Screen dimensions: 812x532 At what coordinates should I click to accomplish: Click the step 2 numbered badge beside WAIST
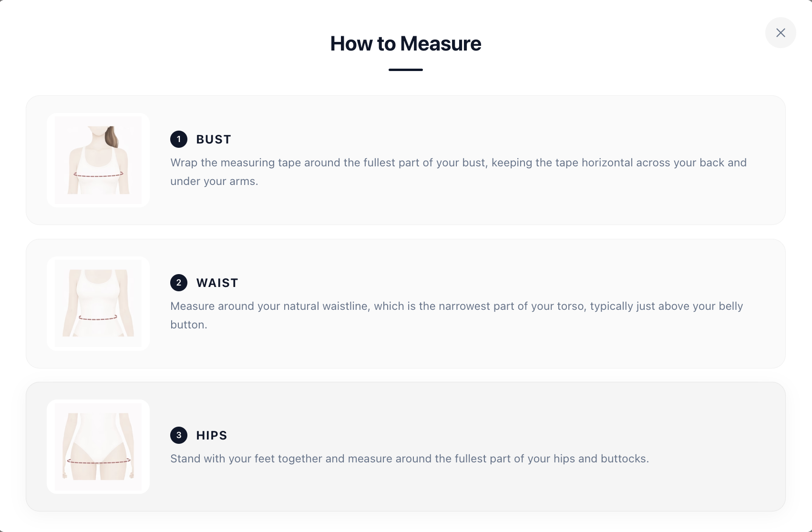pos(178,283)
